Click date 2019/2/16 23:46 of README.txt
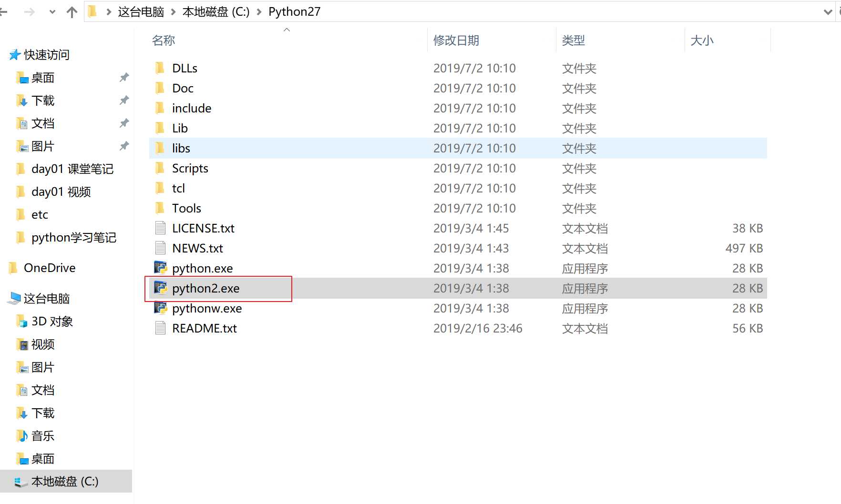Viewport: 841px width, 504px height. [478, 328]
